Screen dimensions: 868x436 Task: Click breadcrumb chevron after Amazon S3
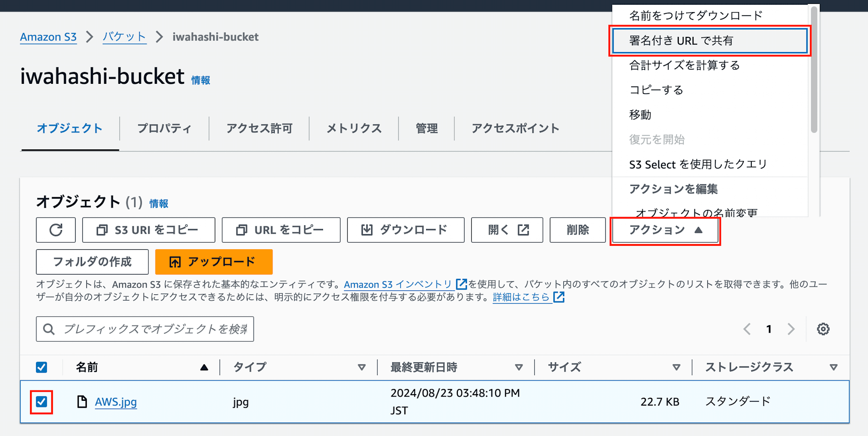89,37
